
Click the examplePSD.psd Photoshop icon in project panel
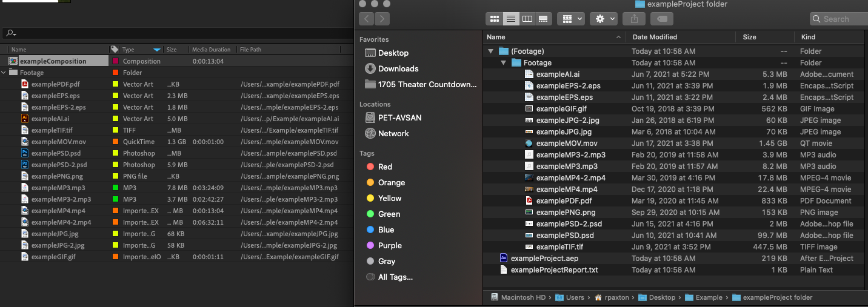[25, 153]
